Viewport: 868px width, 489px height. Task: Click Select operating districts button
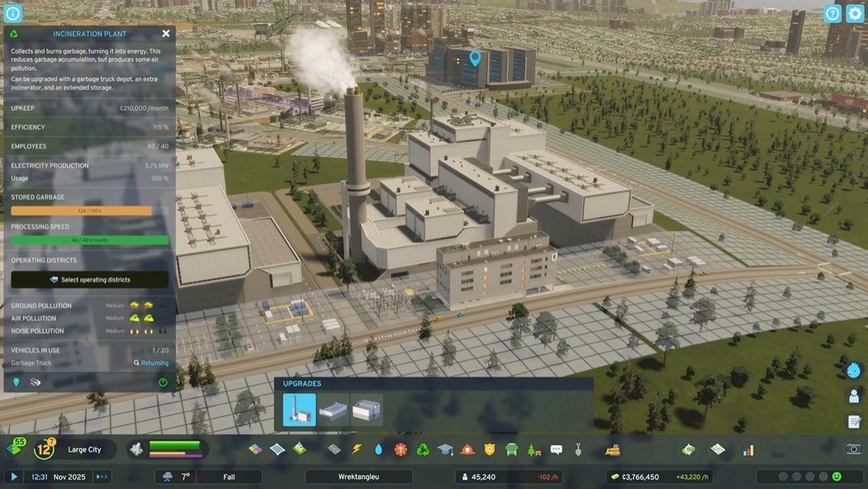click(90, 280)
